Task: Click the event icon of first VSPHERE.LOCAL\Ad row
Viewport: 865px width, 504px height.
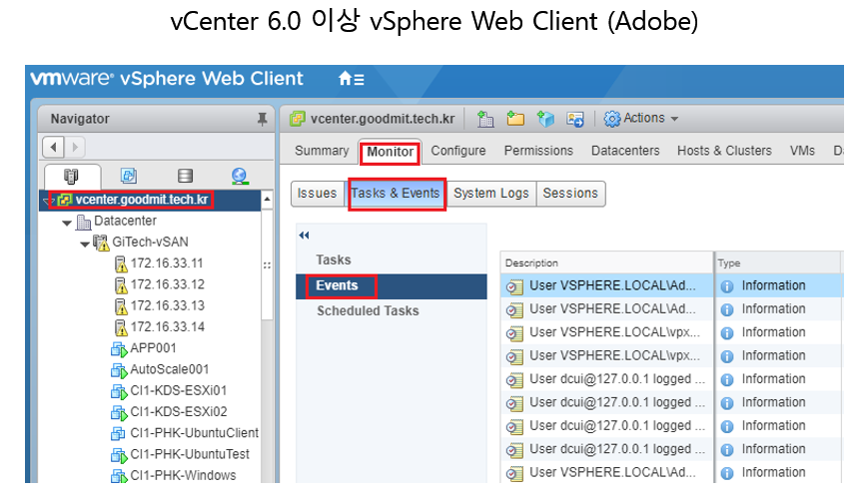Action: click(x=514, y=286)
